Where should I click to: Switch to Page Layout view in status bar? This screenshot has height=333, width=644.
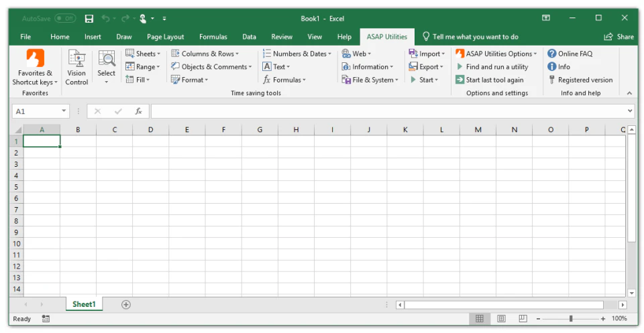coord(501,319)
